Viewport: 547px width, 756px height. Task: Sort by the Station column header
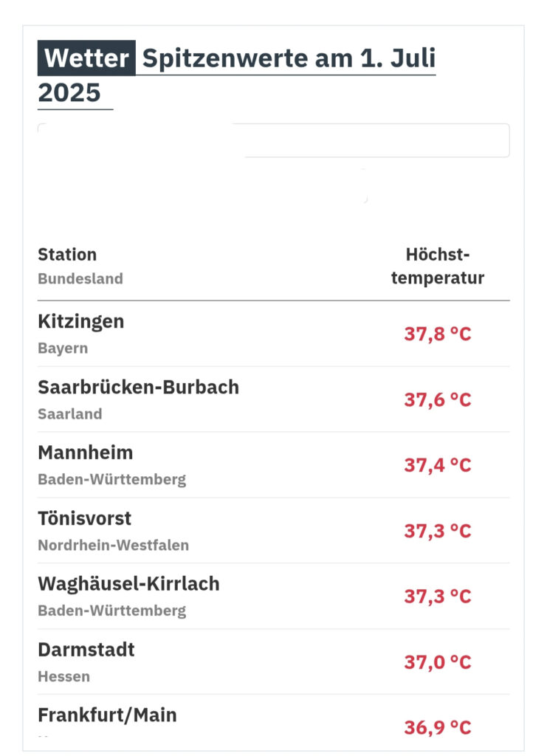[x=67, y=255]
